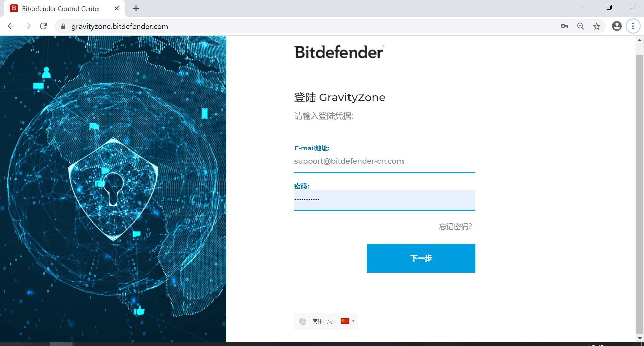Open saved passwords key icon

click(x=565, y=26)
